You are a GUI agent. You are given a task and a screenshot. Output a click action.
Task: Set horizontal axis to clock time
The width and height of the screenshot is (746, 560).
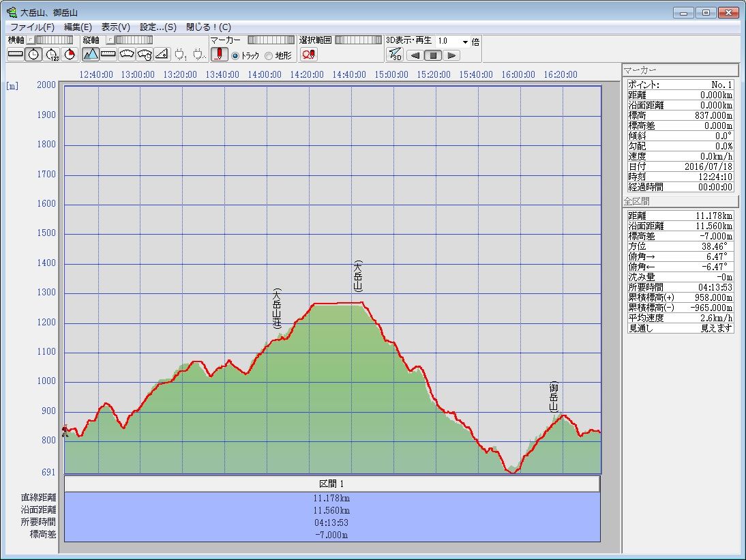tap(34, 55)
